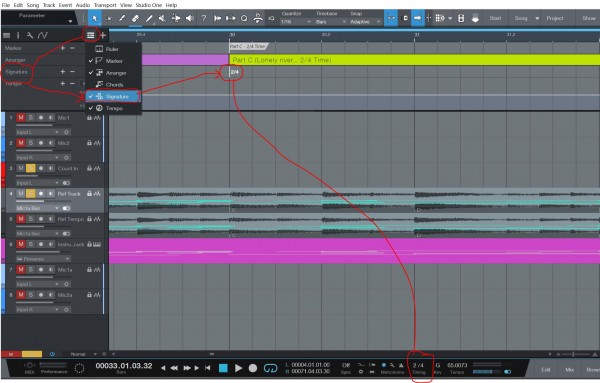Select the Arrow tool
Viewport: 600px width, 383px height.
coord(95,18)
